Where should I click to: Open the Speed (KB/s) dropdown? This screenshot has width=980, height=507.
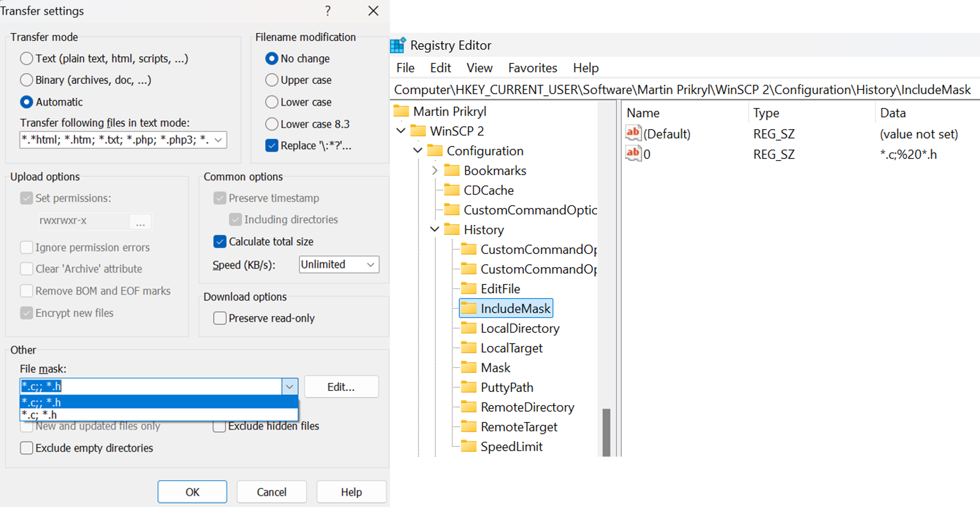(371, 264)
